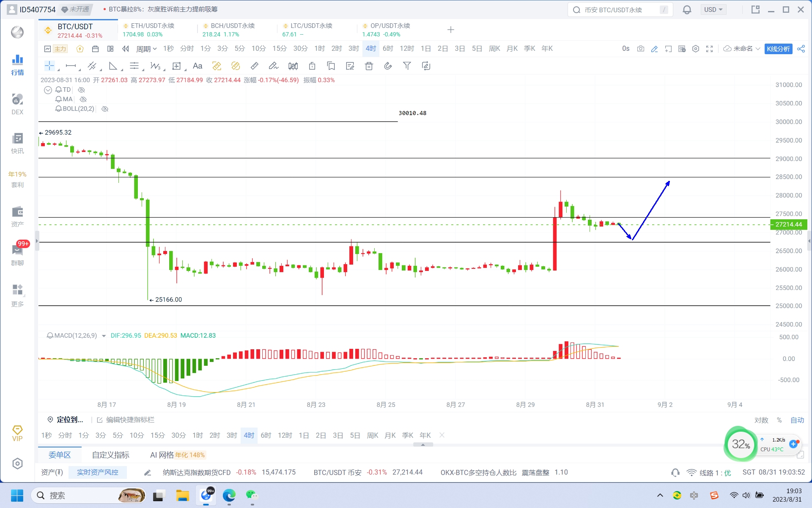This screenshot has width=812, height=508.
Task: Expand the USD currency dropdown
Action: point(713,9)
